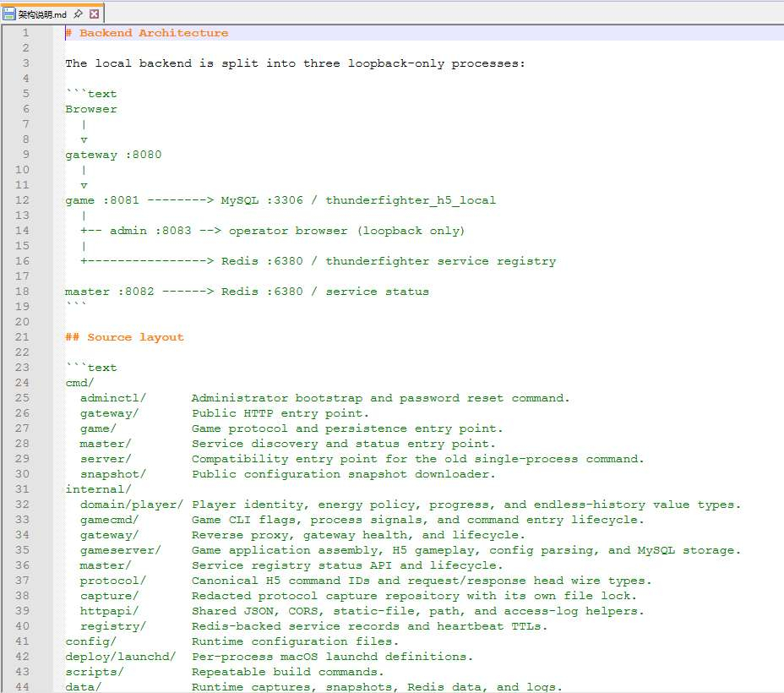
Task: Click the saved-file icon on the 架构说明.md tab
Action: (x=9, y=14)
